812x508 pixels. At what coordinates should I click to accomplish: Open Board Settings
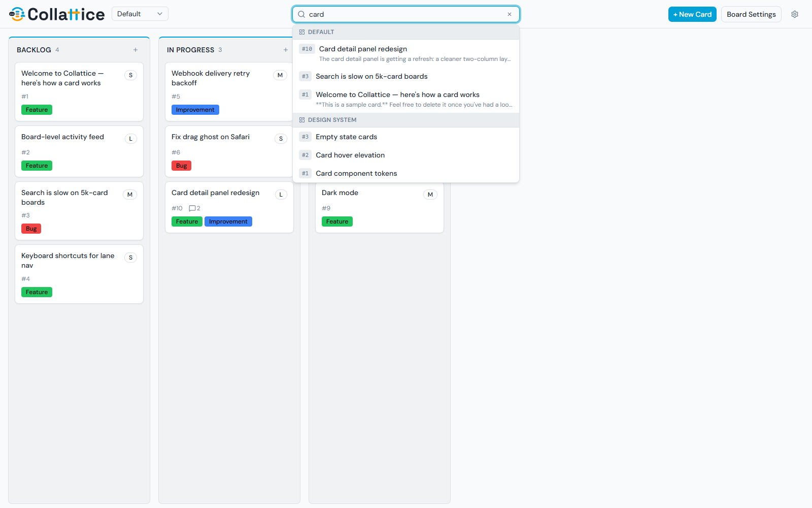point(751,14)
